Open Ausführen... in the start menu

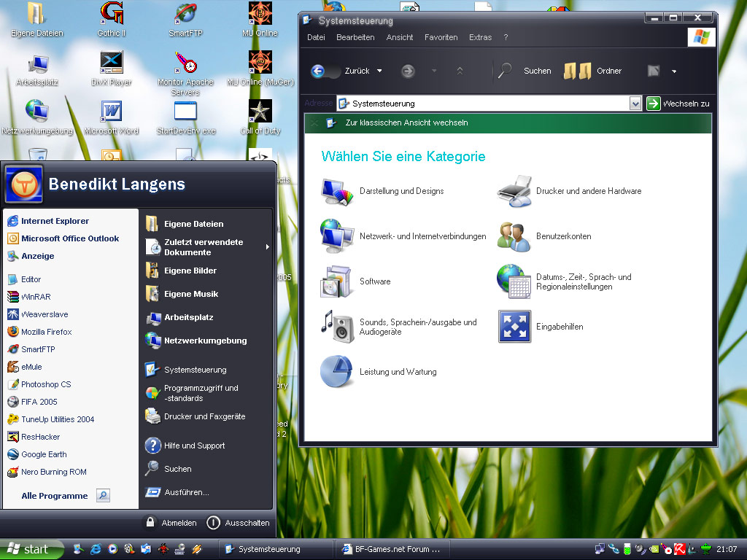pyautogui.click(x=177, y=492)
